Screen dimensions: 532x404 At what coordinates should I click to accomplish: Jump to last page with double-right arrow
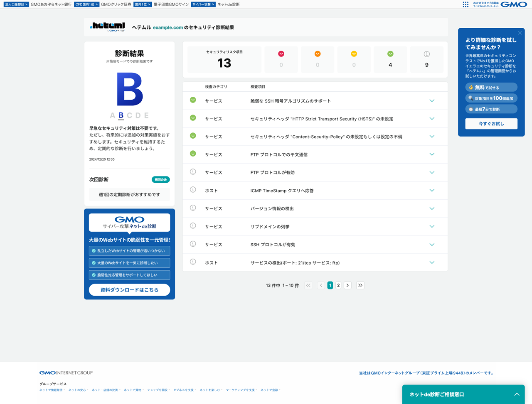coord(360,285)
